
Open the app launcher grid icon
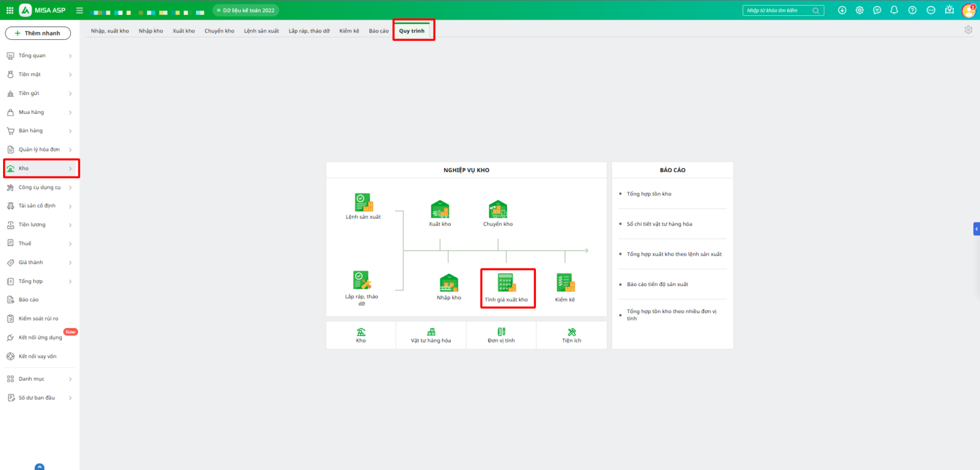(10, 10)
